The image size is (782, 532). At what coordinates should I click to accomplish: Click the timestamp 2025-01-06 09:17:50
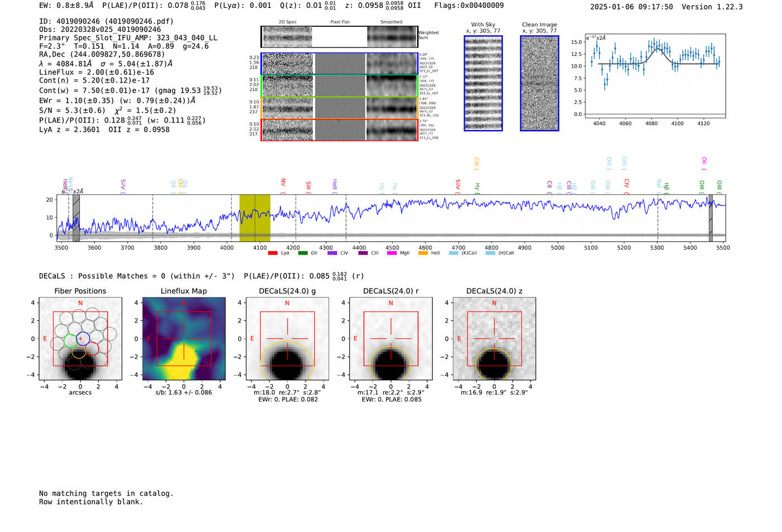click(632, 7)
